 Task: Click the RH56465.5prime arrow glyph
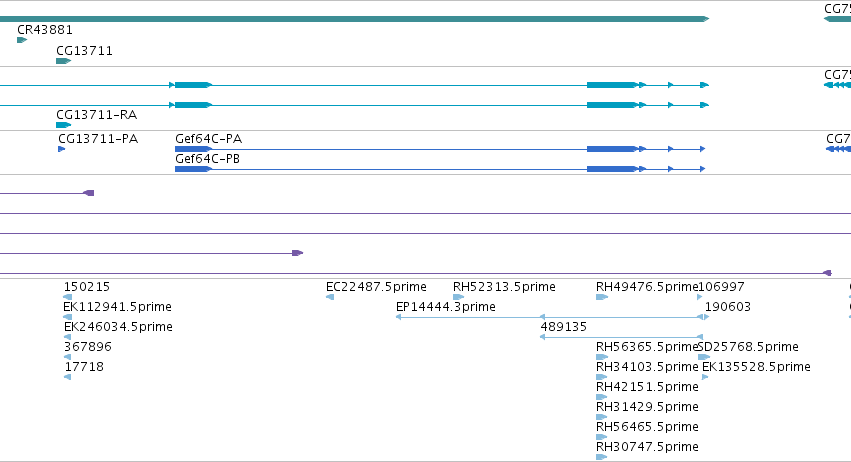[602, 437]
